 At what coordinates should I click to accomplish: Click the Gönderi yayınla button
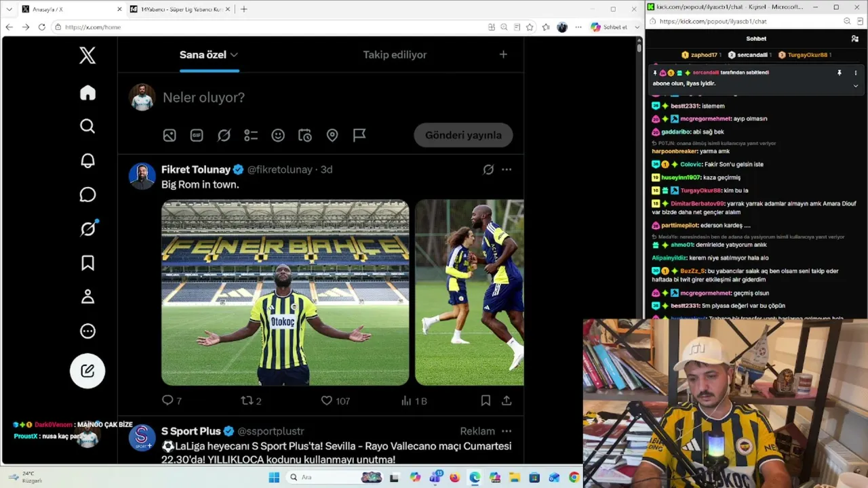tap(463, 135)
